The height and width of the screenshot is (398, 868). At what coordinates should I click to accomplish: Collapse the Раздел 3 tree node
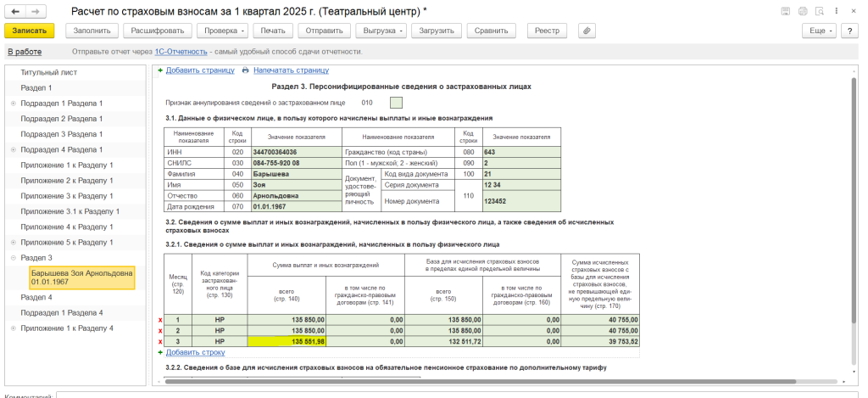click(x=13, y=258)
